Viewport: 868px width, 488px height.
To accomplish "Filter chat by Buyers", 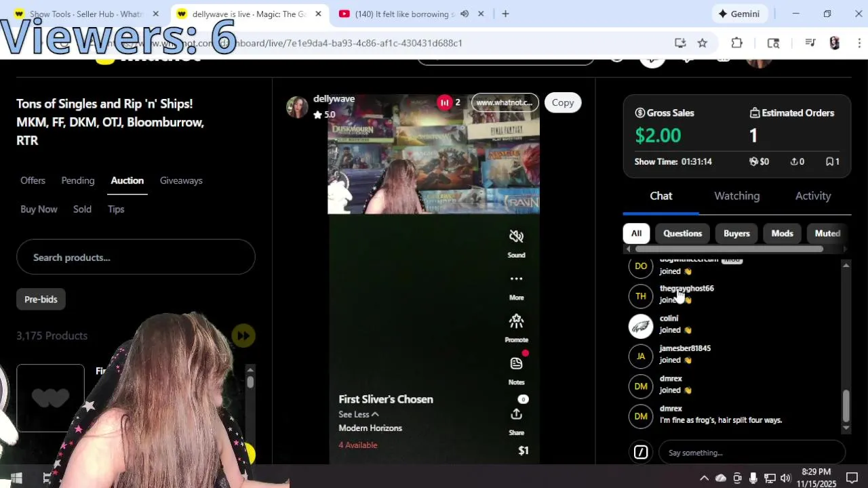I will coord(736,233).
